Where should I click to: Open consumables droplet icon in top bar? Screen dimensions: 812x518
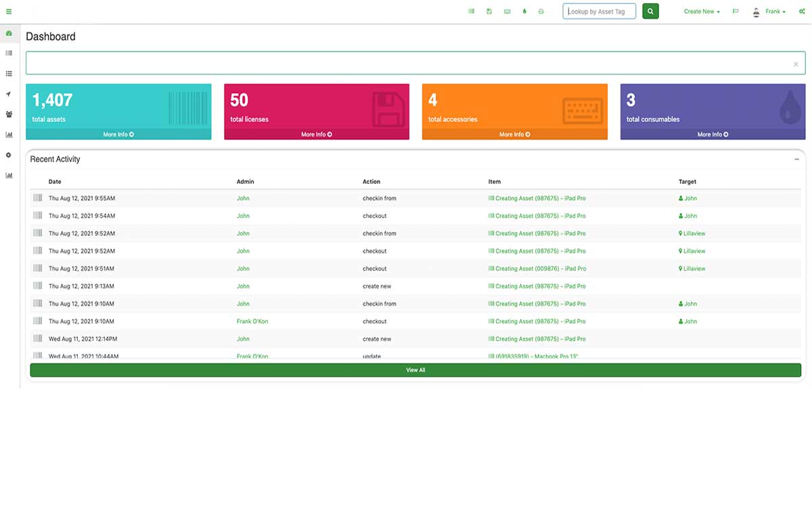(524, 11)
